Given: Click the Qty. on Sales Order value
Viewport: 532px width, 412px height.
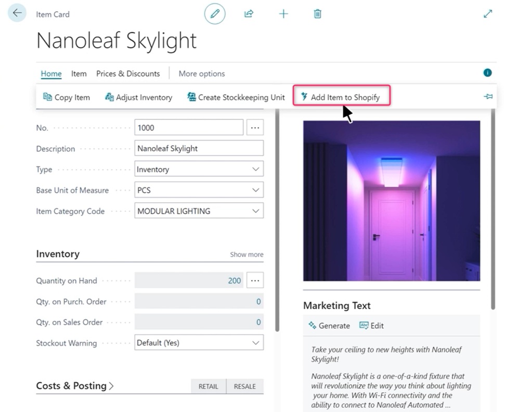Looking at the screenshot, I should [199, 321].
